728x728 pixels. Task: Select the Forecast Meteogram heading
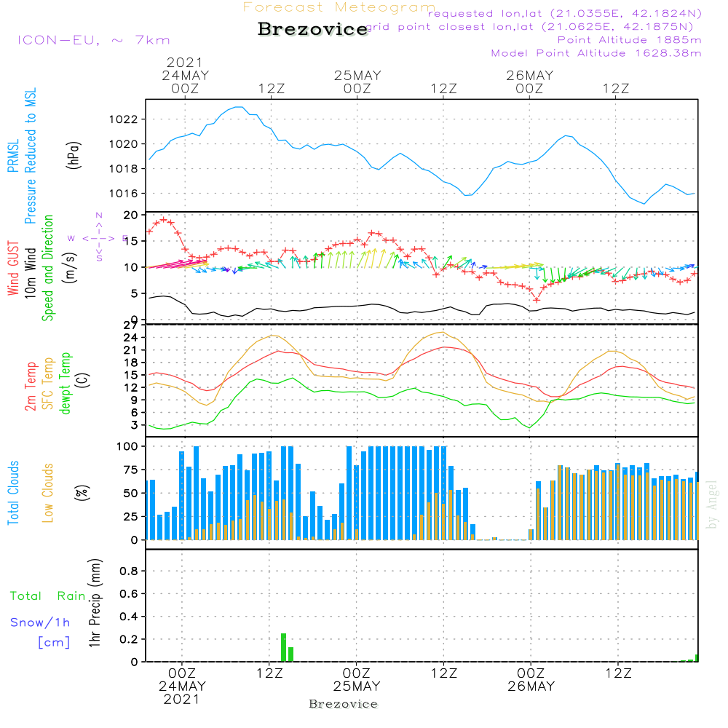[x=339, y=7]
